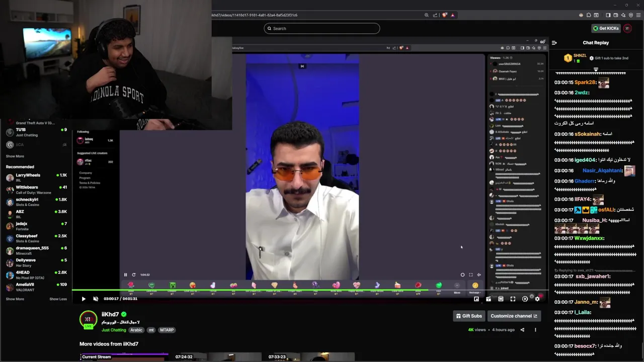Click chat username besocx7
The width and height of the screenshot is (644, 362).
(x=585, y=346)
